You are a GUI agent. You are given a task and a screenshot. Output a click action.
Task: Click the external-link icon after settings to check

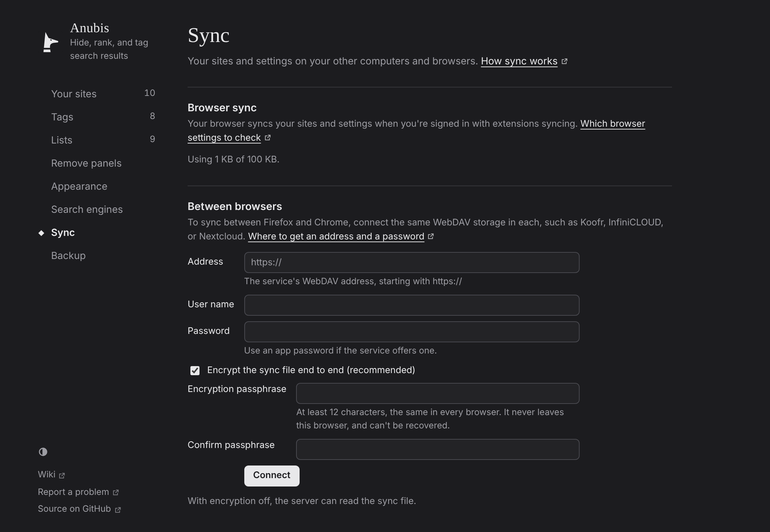coord(268,138)
